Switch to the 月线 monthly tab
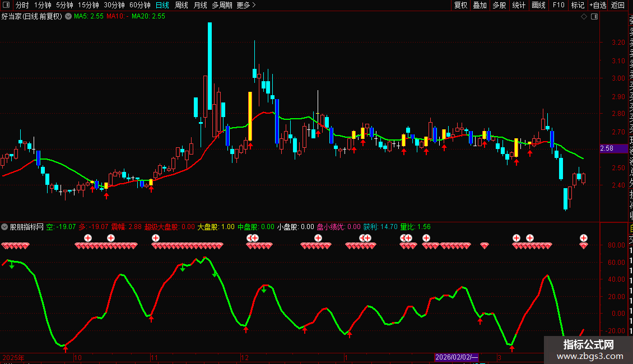 click(x=200, y=5)
